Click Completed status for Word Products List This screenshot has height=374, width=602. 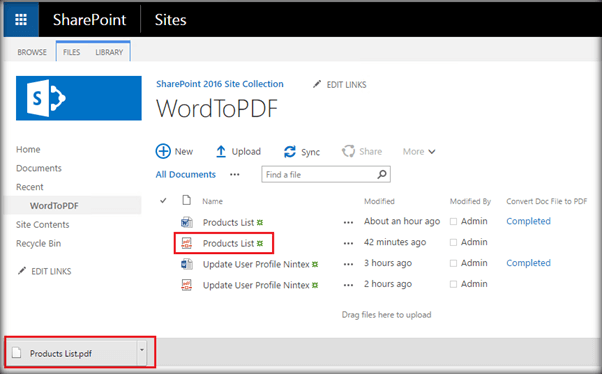[528, 221]
